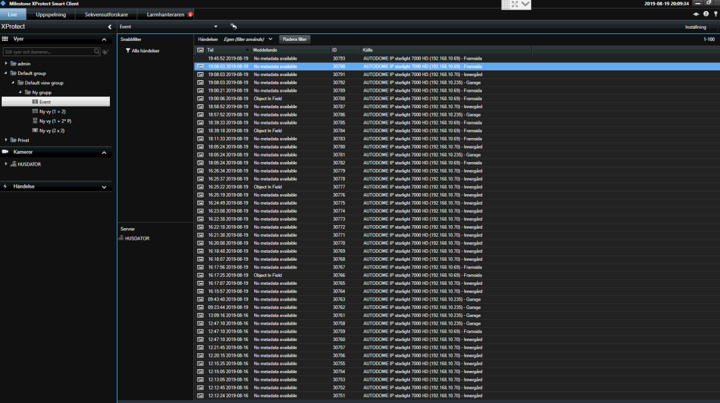720x403 pixels.
Task: Open the Event view selector dropdown
Action: (x=216, y=27)
